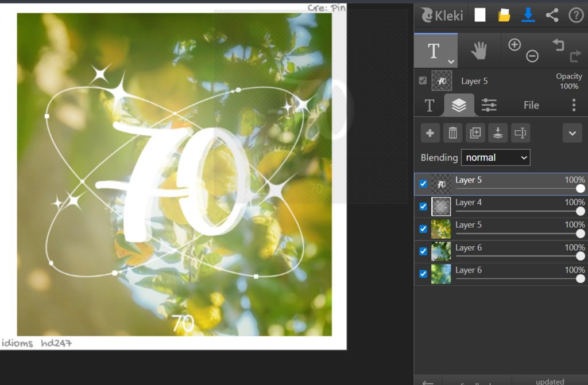Click the zoom out minus icon
The width and height of the screenshot is (588, 385).
point(532,56)
